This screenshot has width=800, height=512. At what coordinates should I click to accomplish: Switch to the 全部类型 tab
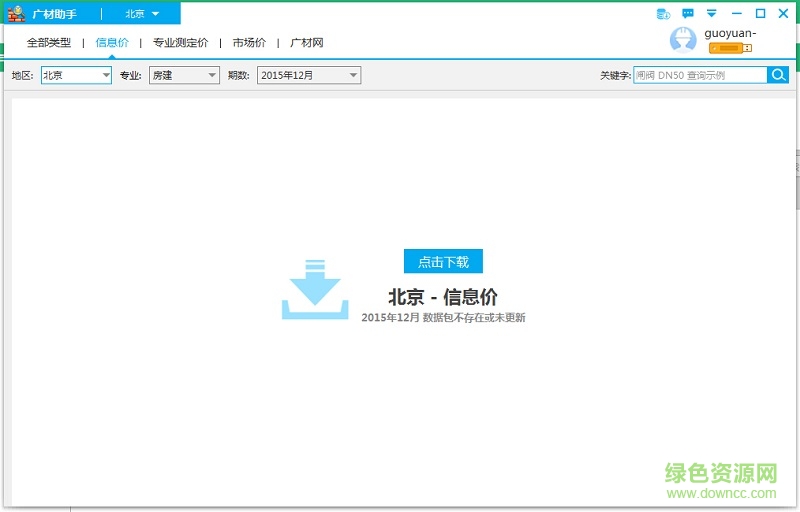click(49, 43)
